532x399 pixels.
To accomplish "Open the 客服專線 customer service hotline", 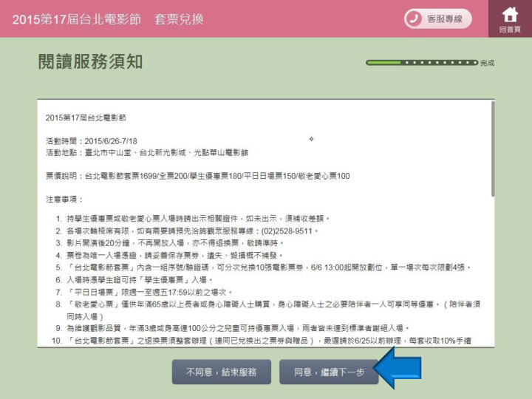I will tap(437, 18).
